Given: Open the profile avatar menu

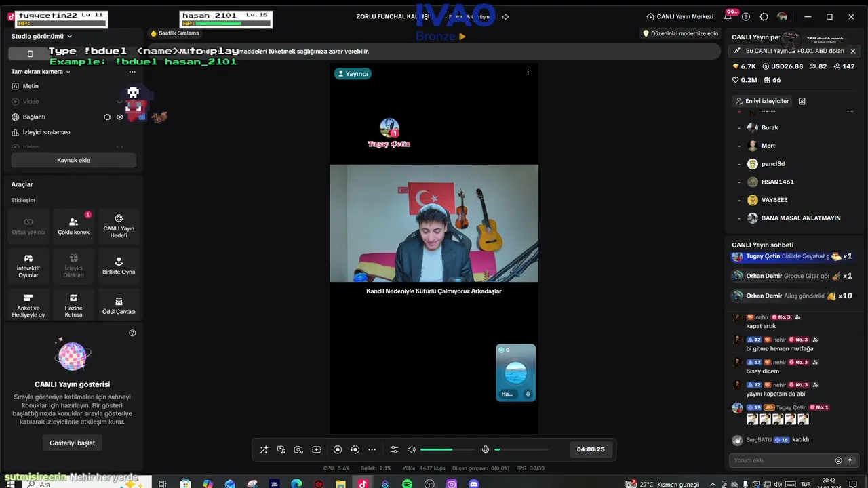Looking at the screenshot, I should [x=783, y=17].
